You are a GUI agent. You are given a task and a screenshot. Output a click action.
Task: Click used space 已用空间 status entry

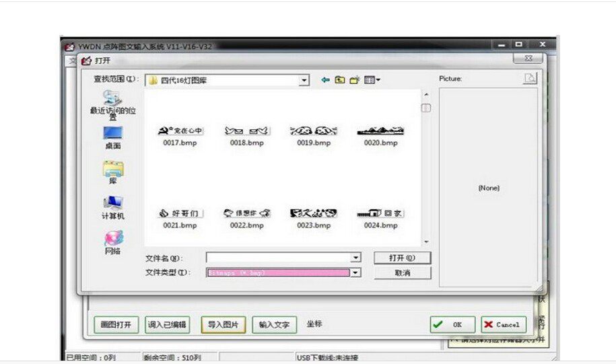point(91,358)
